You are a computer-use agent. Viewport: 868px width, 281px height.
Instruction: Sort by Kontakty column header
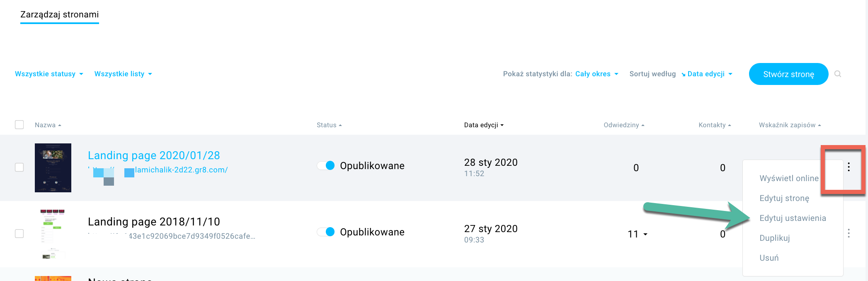coord(715,125)
